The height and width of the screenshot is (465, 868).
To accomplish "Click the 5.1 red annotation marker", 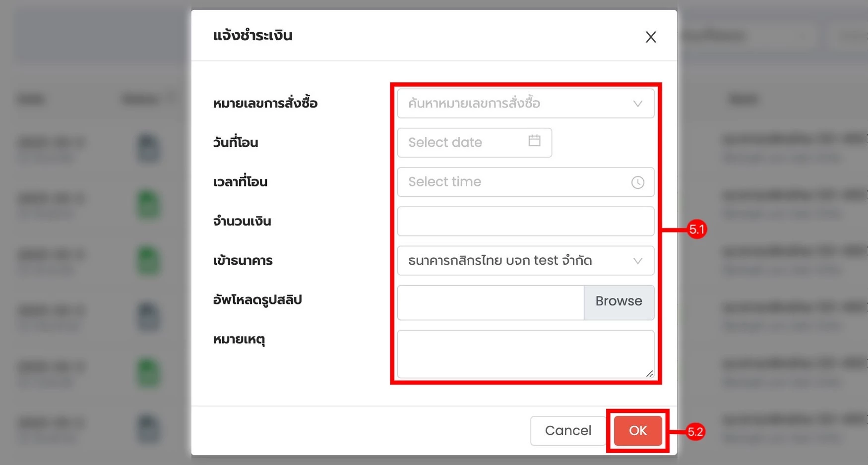I will pyautogui.click(x=697, y=230).
